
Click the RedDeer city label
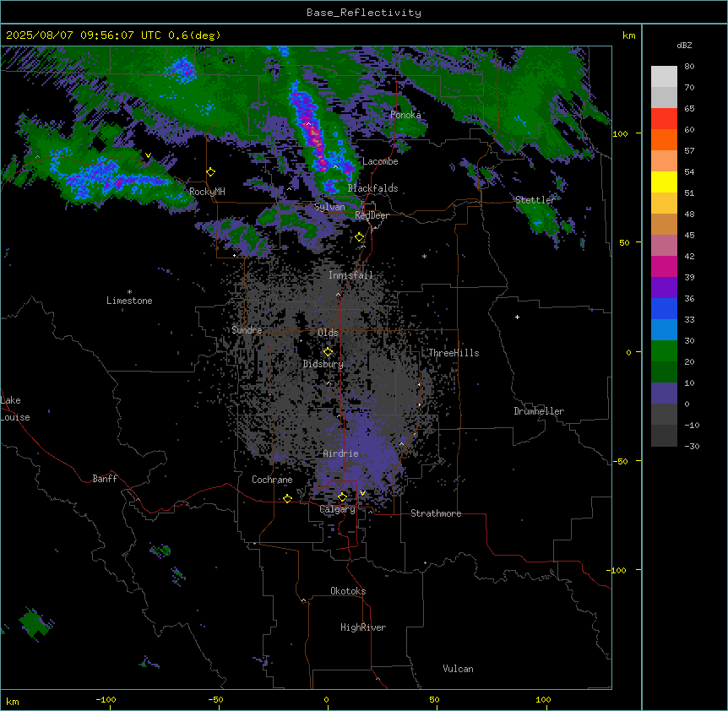pos(372,215)
